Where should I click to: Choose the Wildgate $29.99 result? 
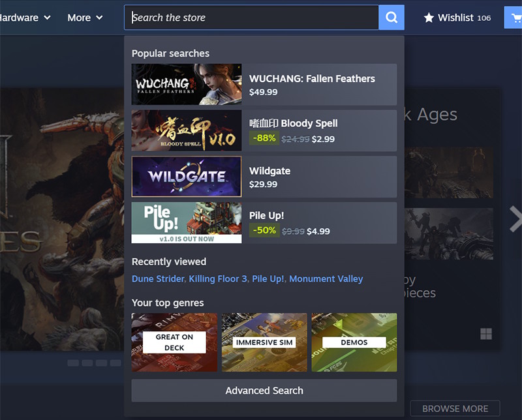(264, 177)
